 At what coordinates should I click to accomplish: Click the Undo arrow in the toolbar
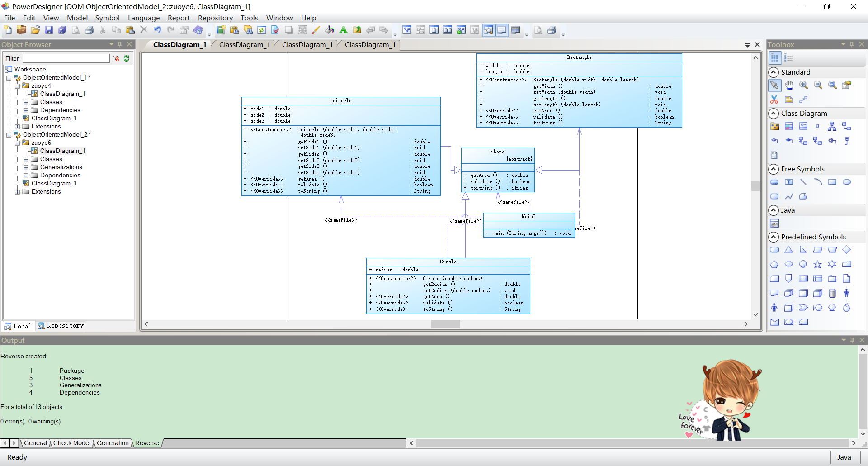(157, 30)
